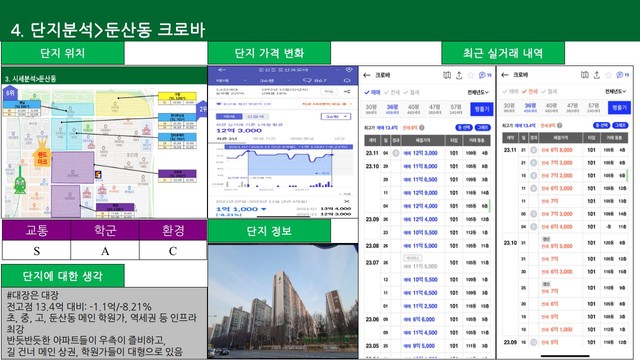Click apartment building photo under 단지 정보
This screenshot has width=640, height=360.
(283, 302)
